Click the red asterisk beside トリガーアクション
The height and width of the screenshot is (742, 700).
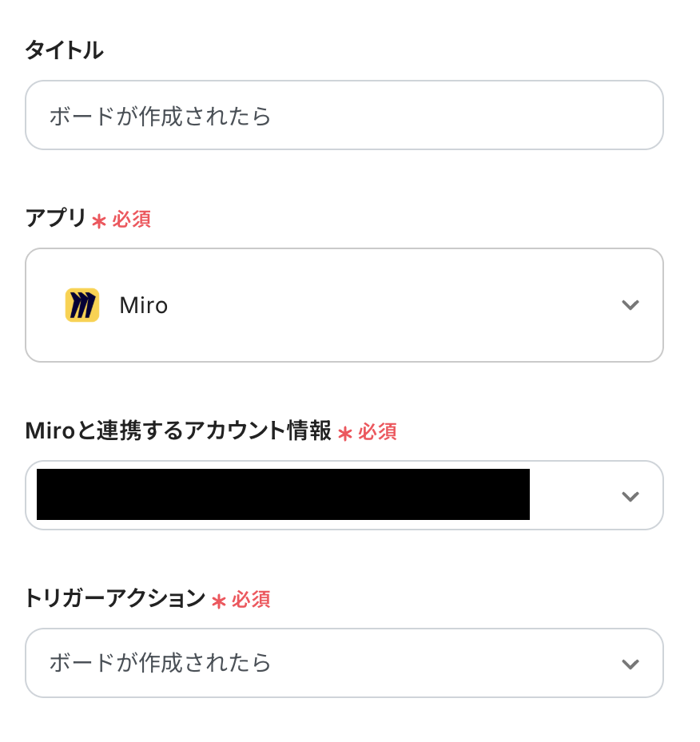pos(219,601)
